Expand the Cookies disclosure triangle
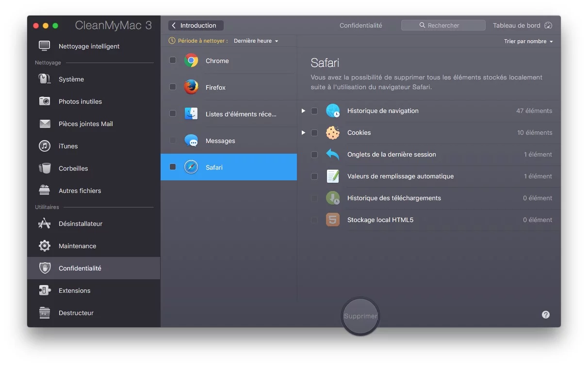This screenshot has width=588, height=366. (x=303, y=133)
